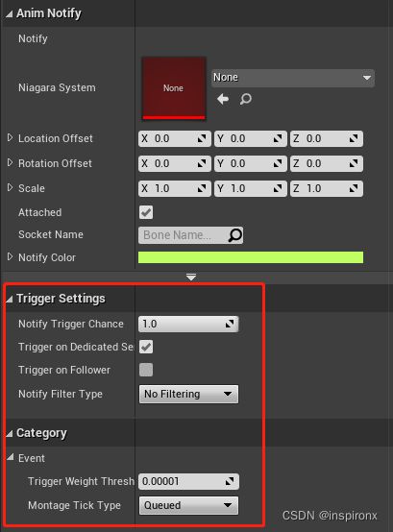Expand the Location Offset property row

pos(10,137)
